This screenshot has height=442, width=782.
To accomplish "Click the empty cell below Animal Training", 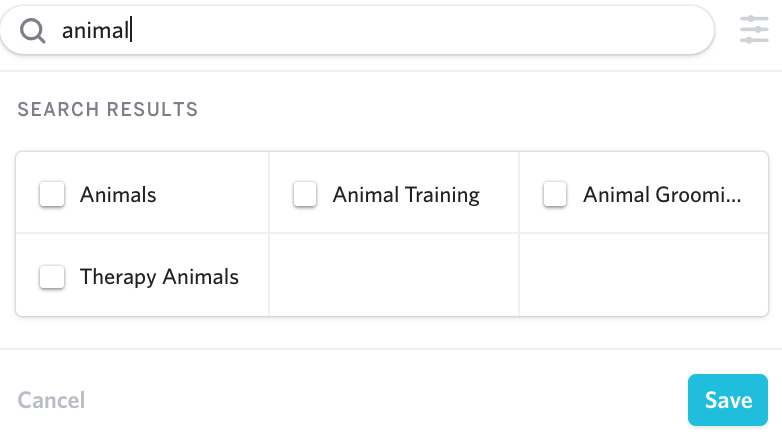I will click(394, 276).
